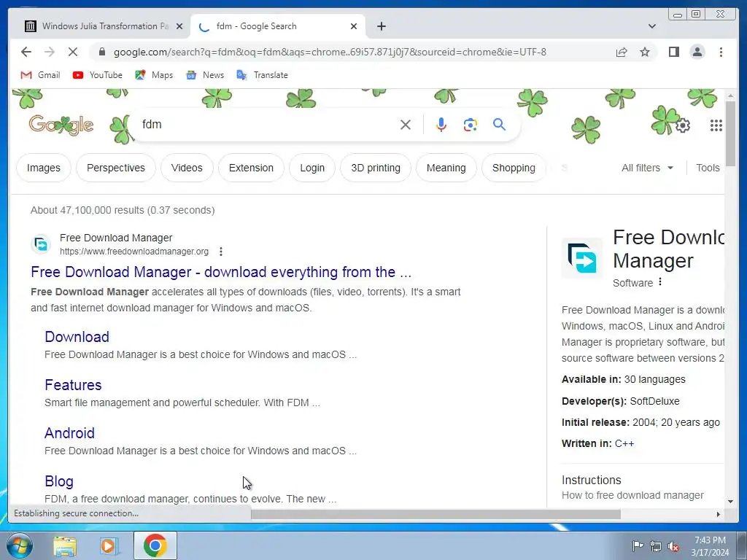Select the Meaning filter chip
747x560 pixels.
point(446,168)
